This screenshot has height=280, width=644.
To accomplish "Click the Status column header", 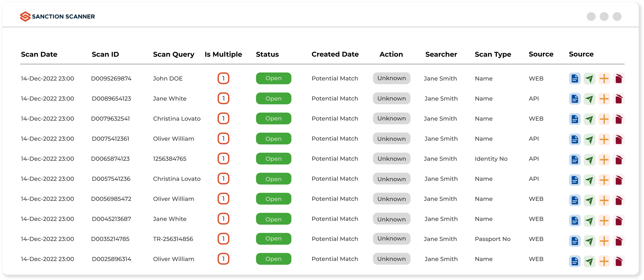I will [x=267, y=54].
